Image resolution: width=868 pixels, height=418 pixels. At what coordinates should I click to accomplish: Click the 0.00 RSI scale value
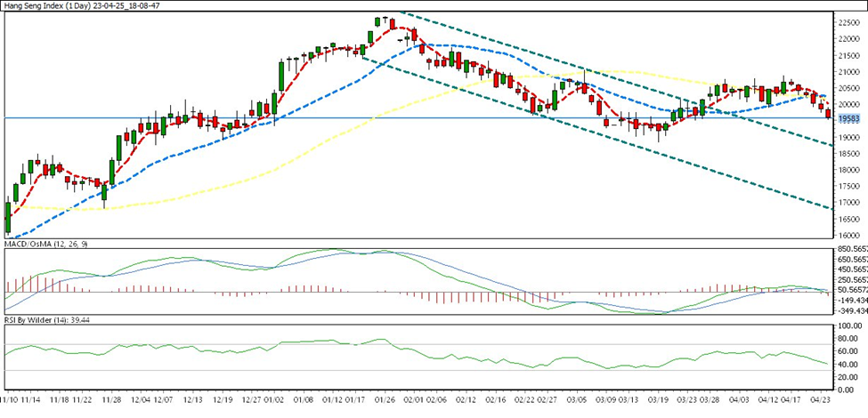[847, 390]
